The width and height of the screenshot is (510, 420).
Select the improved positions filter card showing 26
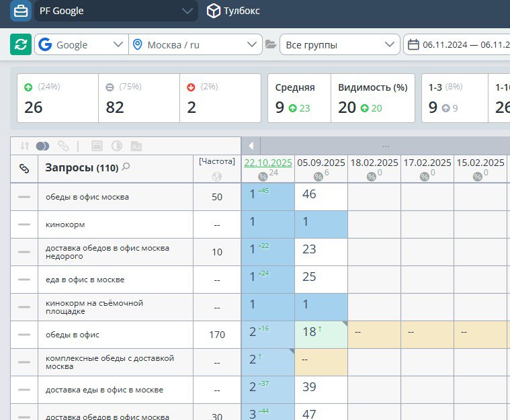(x=58, y=99)
